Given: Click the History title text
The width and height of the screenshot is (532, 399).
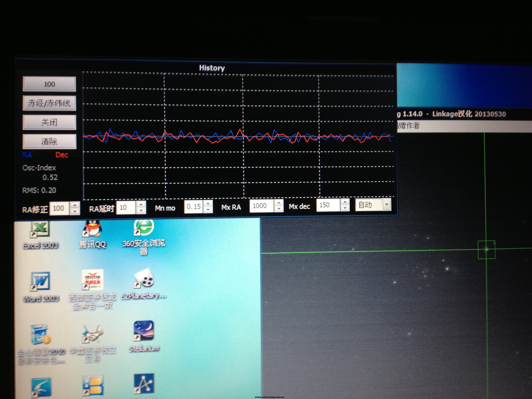Looking at the screenshot, I should point(212,68).
